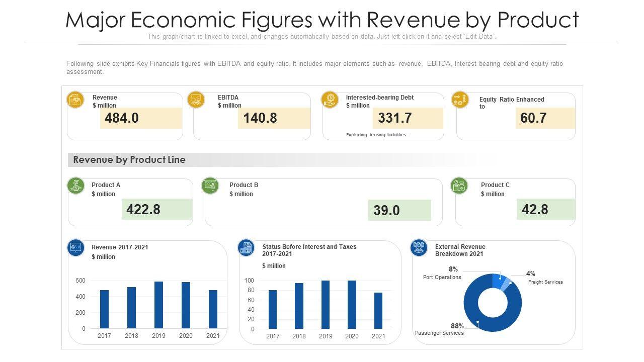Select the 484.0 revenue value box
The image size is (644, 362).
click(141, 118)
